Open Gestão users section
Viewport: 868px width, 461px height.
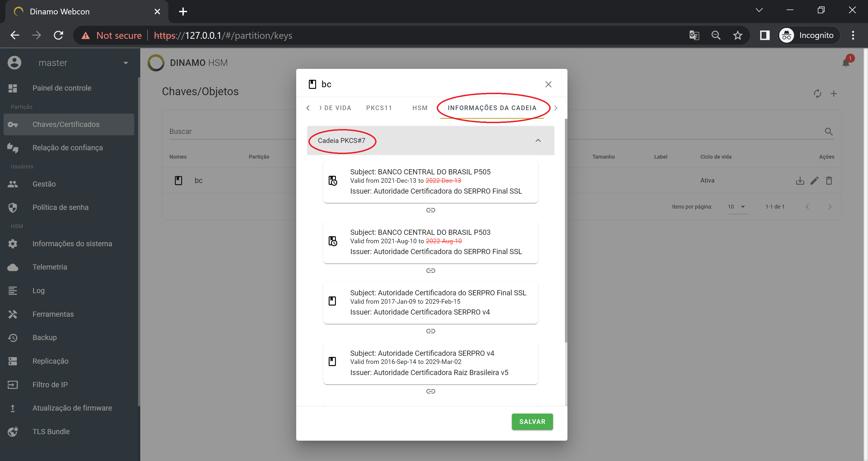point(69,184)
